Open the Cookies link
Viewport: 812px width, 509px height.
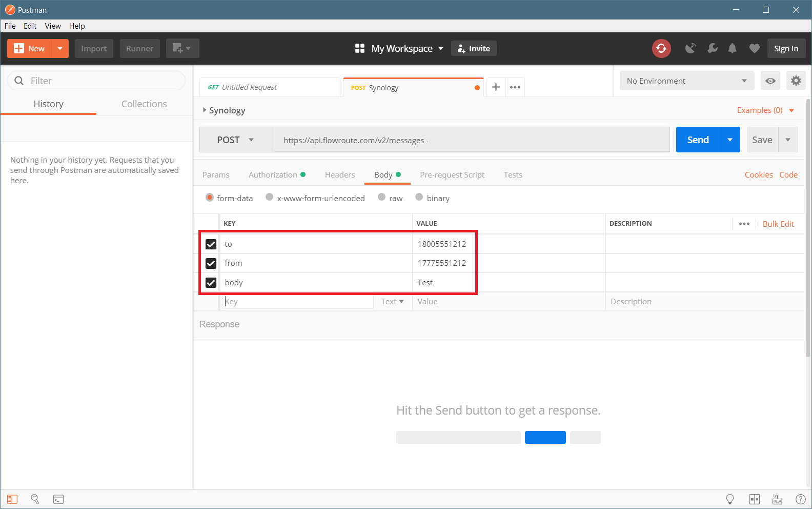coord(759,175)
